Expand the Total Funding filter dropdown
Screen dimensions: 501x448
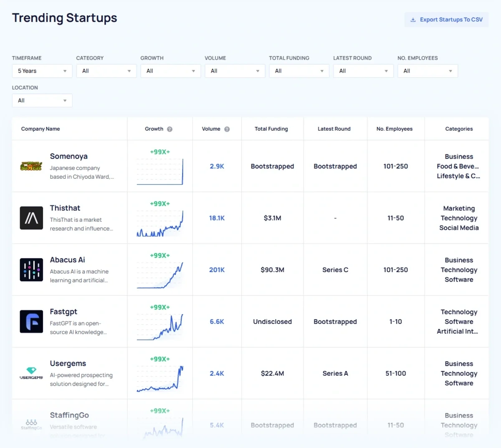point(299,71)
